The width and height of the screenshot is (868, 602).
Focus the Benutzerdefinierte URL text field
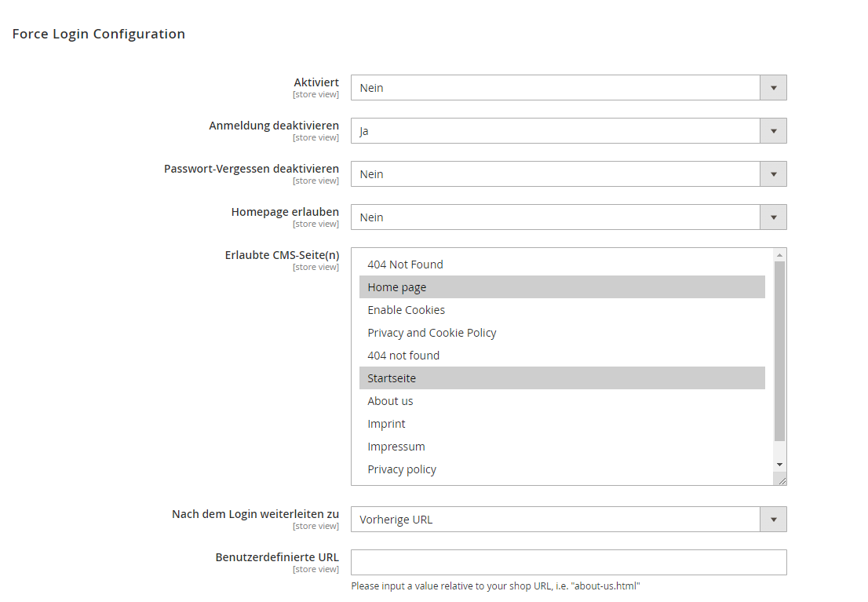tap(568, 562)
